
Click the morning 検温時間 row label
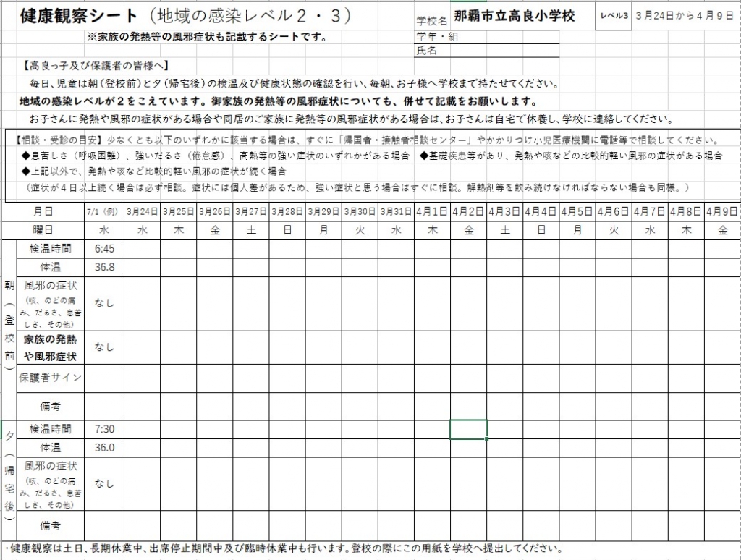click(x=51, y=249)
